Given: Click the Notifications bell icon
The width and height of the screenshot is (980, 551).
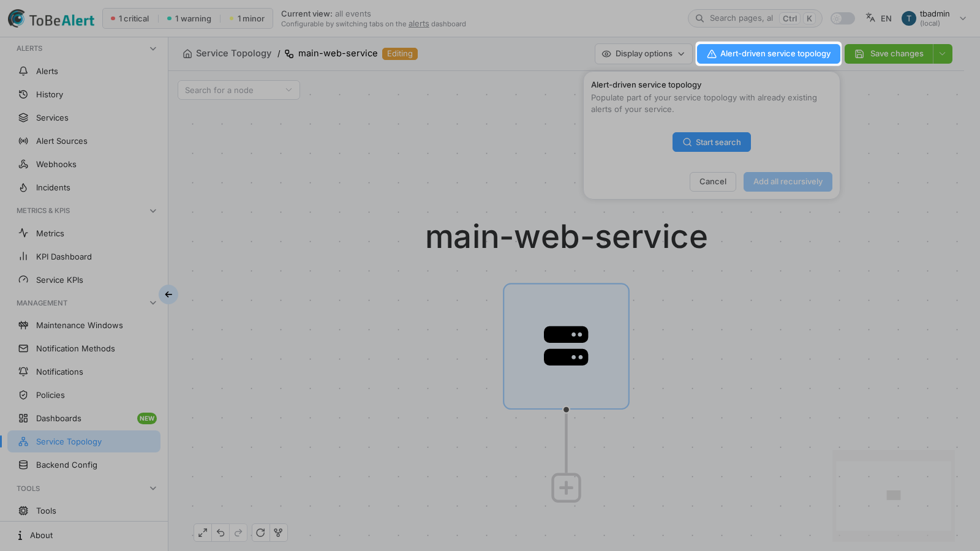Looking at the screenshot, I should (x=23, y=372).
